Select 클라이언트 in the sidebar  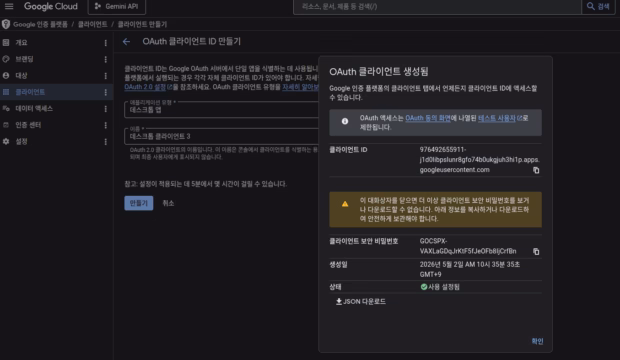click(x=56, y=92)
